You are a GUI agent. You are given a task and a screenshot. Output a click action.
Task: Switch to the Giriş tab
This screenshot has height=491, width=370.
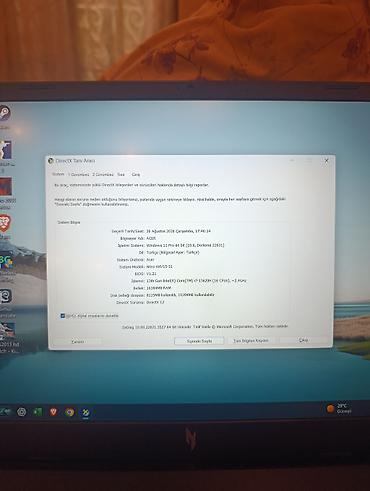[x=136, y=174]
